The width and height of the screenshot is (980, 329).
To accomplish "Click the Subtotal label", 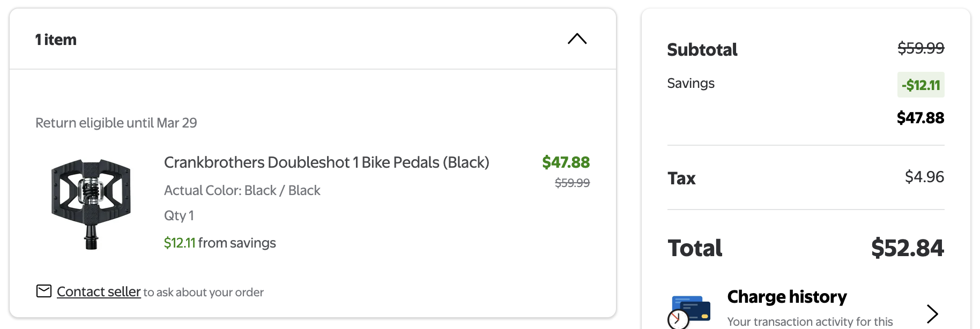I will 702,49.
